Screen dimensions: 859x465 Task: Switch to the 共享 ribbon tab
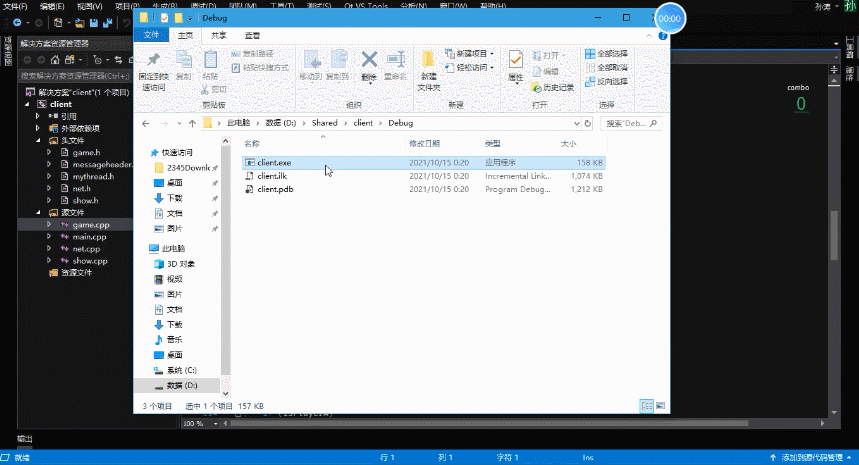(219, 36)
